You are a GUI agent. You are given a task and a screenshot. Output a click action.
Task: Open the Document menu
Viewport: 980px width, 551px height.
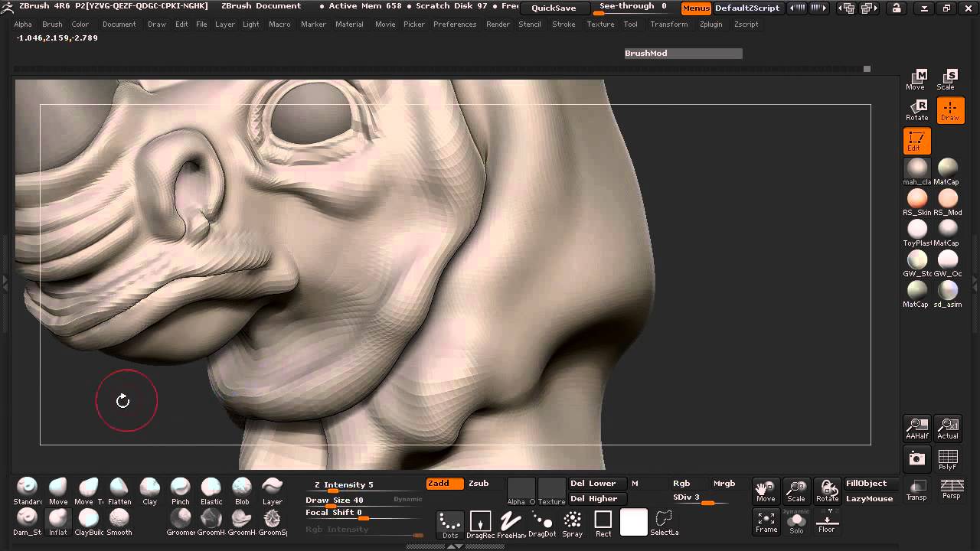click(119, 24)
